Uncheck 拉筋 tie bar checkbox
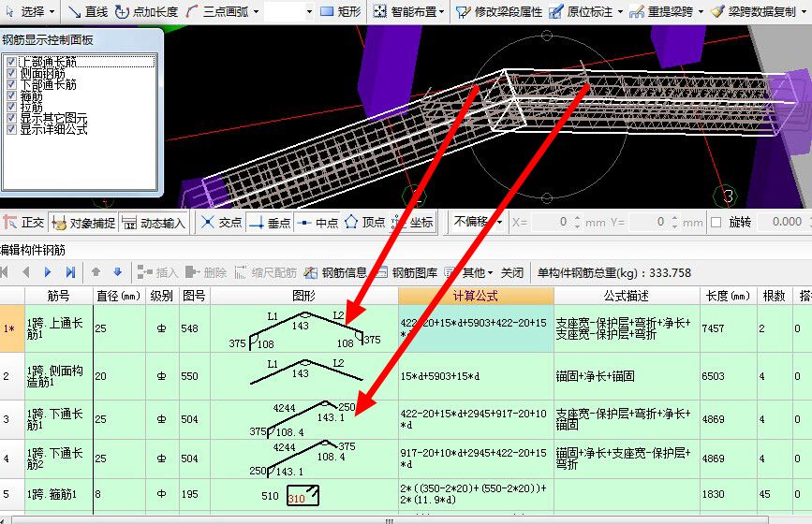Image resolution: width=812 pixels, height=524 pixels. coord(11,107)
